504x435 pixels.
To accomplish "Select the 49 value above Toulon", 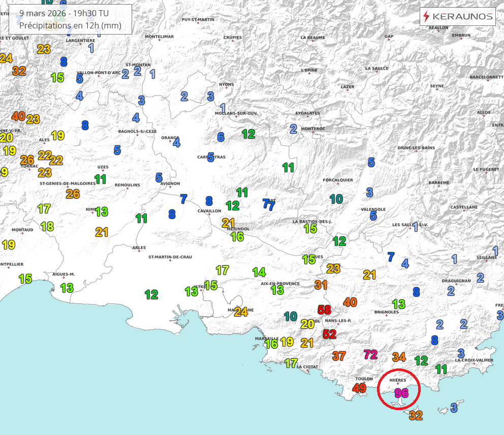I will (x=359, y=388).
